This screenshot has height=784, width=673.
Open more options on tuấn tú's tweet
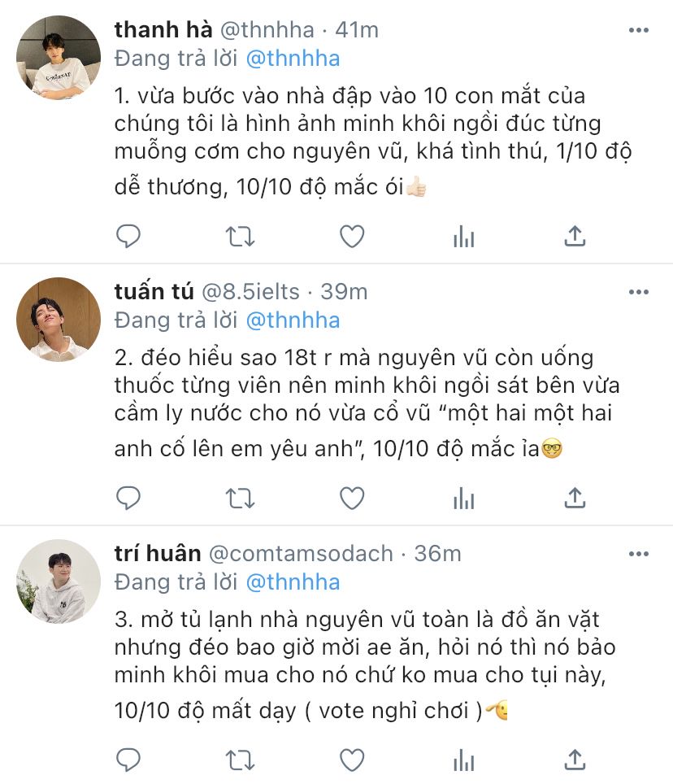pyautogui.click(x=638, y=291)
